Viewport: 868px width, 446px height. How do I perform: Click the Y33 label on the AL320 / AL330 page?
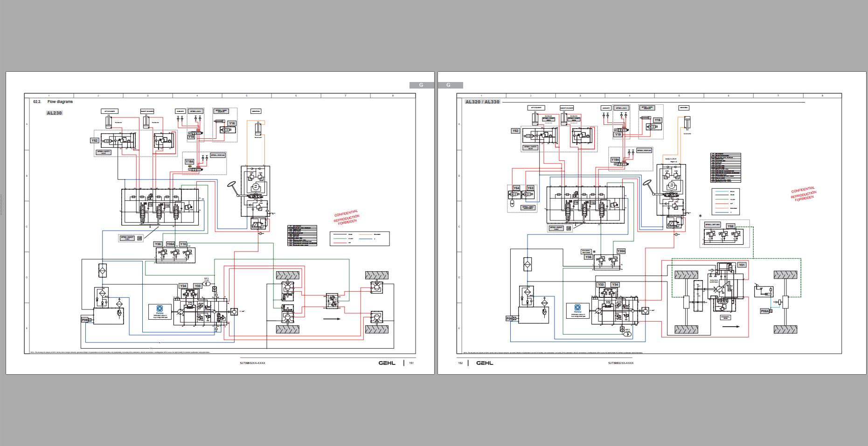pyautogui.click(x=601, y=284)
